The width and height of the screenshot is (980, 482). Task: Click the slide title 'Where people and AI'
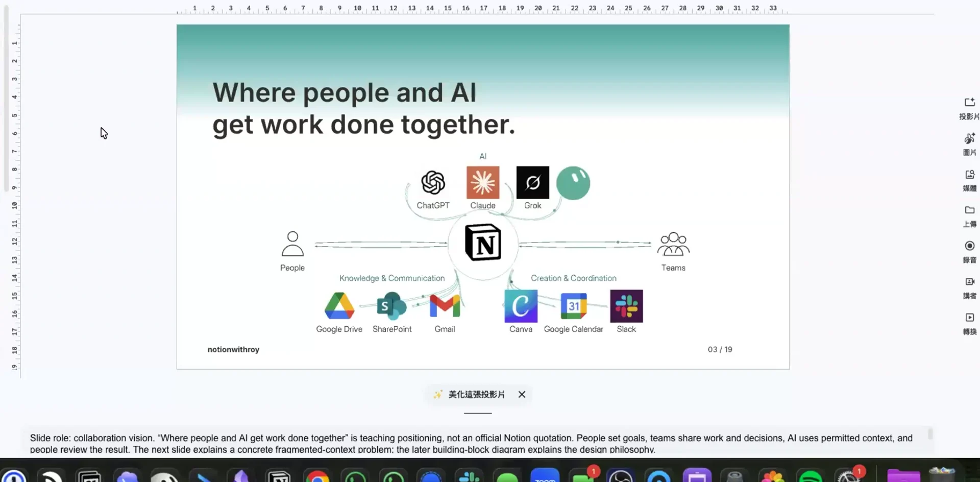pos(345,92)
